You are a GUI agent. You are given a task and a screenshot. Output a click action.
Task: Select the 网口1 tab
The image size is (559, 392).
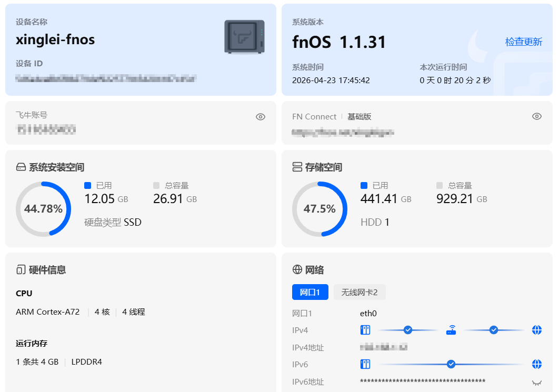(310, 292)
